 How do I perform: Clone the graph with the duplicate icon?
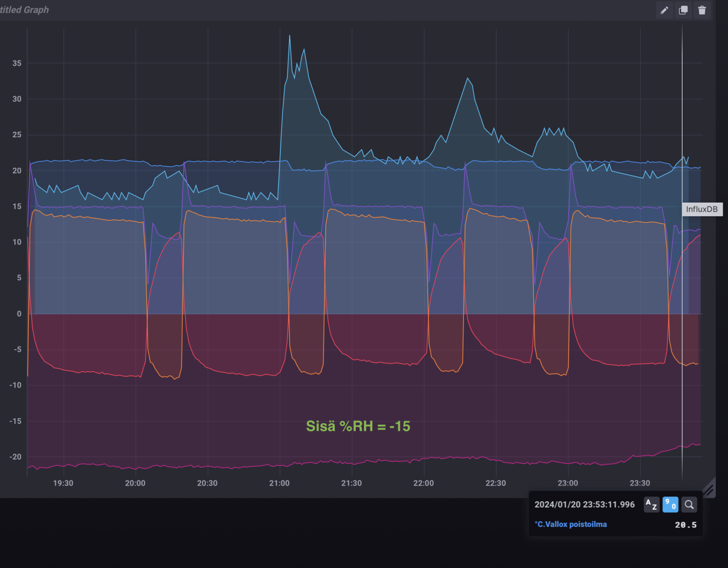(x=683, y=10)
